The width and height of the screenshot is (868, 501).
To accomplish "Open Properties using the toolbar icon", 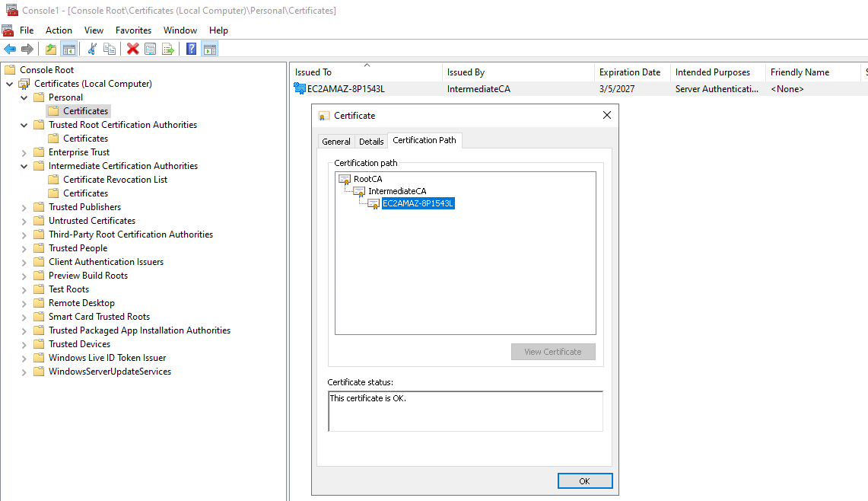I will click(x=150, y=49).
